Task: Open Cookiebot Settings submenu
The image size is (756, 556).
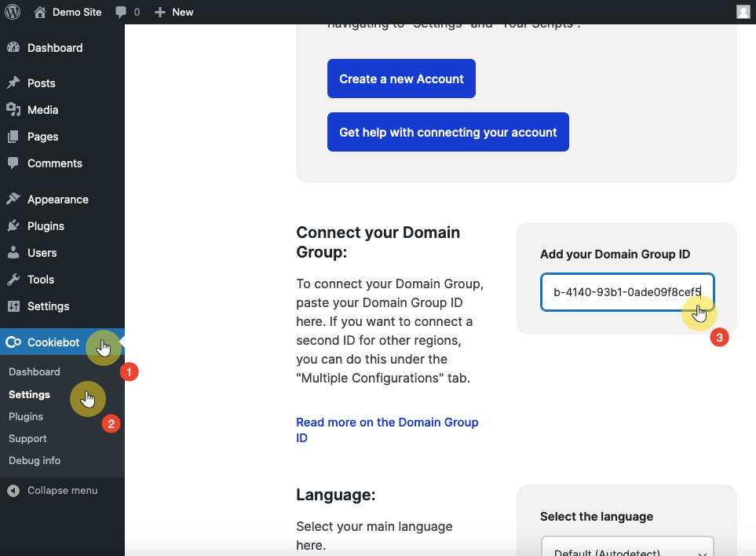Action: 29,394
